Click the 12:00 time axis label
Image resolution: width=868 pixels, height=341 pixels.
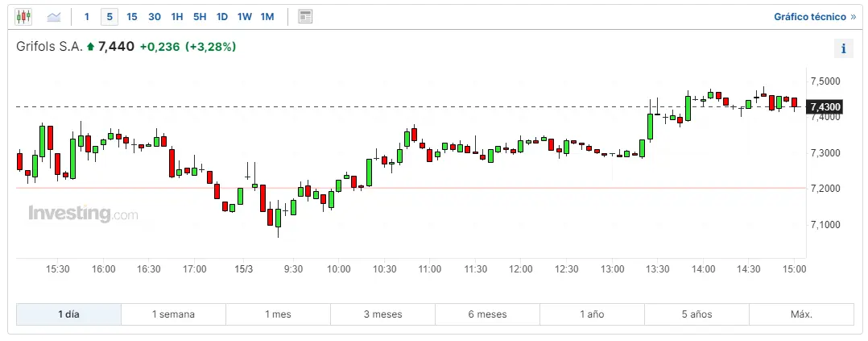tap(521, 269)
